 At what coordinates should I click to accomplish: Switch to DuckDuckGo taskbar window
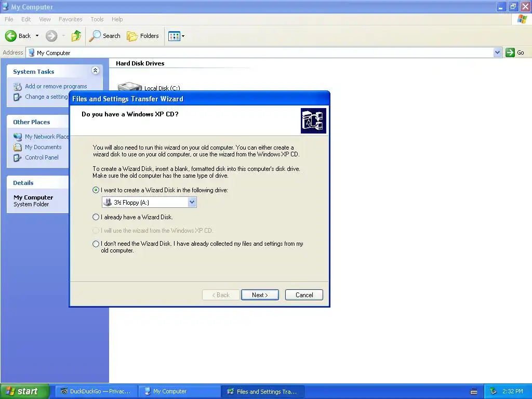pyautogui.click(x=96, y=392)
